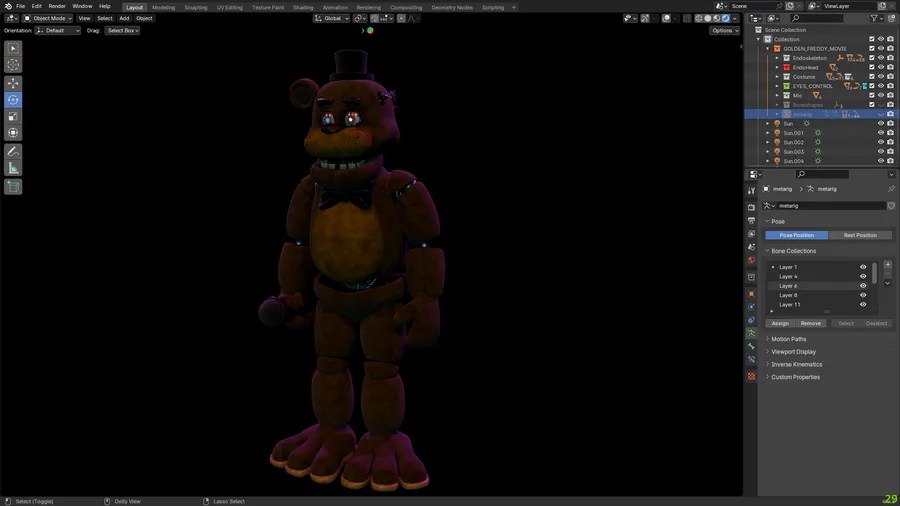Image resolution: width=900 pixels, height=506 pixels.
Task: Open the View Layer properties tab
Action: (x=751, y=233)
